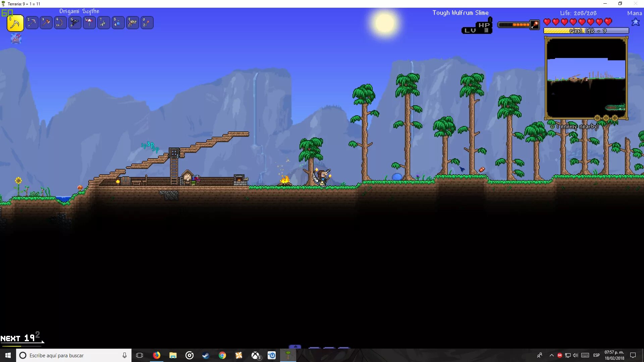Click the blue slime enemy

397,177
